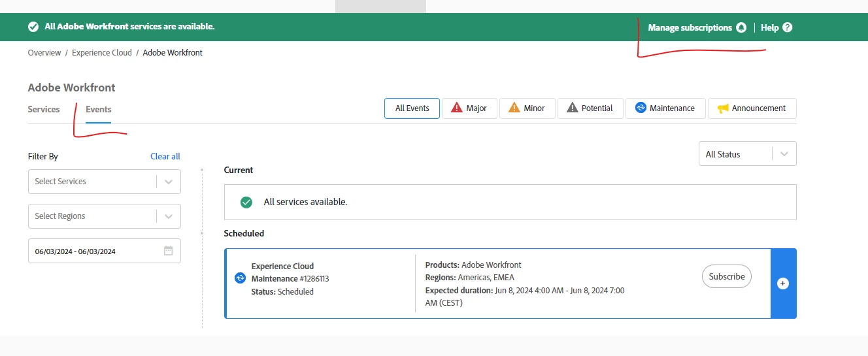Viewport: 868px width, 356px height.
Task: Filter by All Events
Action: click(x=412, y=108)
